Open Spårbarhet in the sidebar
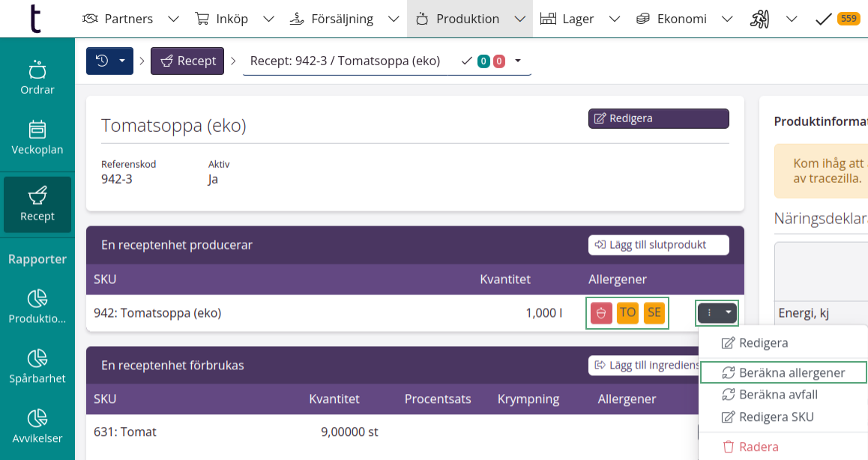Viewport: 868px width, 460px height. click(x=36, y=367)
